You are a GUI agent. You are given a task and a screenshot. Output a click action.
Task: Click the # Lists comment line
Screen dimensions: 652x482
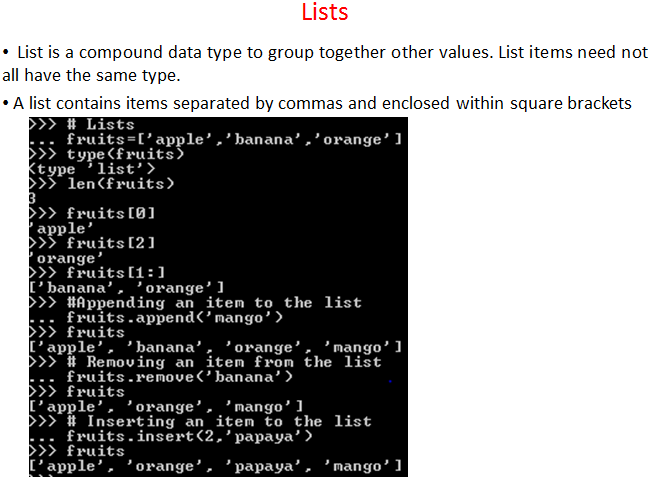click(x=82, y=124)
